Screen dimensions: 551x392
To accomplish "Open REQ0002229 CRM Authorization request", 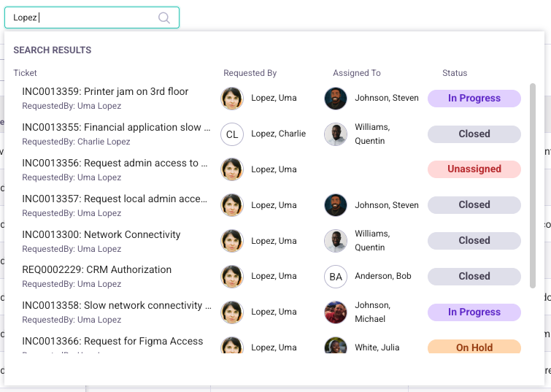I will [x=97, y=270].
